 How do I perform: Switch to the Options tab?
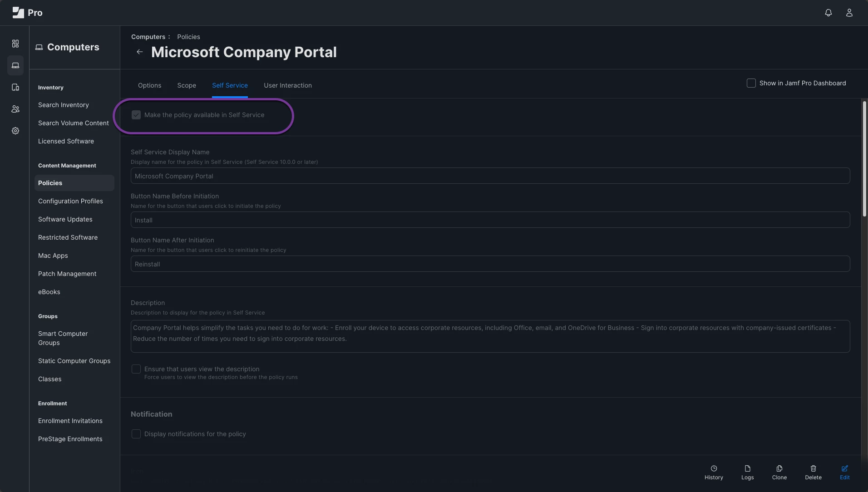[x=149, y=85]
